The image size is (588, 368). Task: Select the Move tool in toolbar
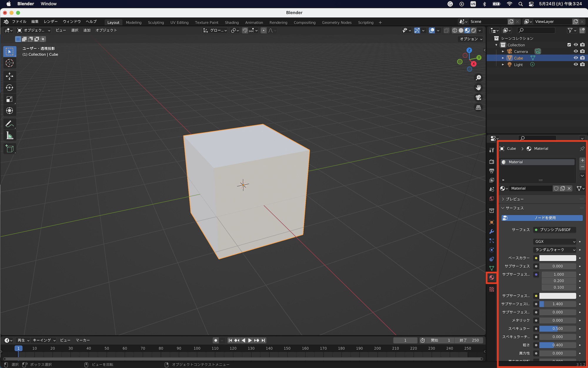pyautogui.click(x=9, y=76)
